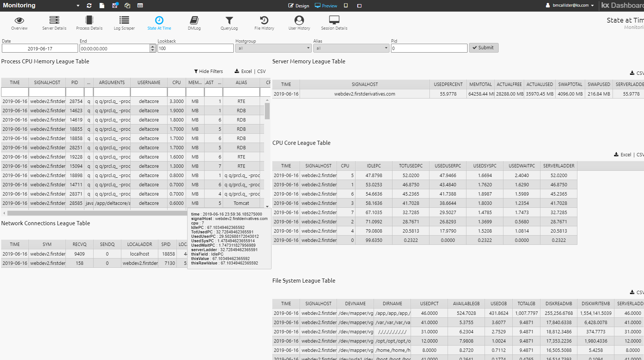Select process row with PID 28585
Image resolution: width=644 pixels, height=360 pixels.
[133, 203]
